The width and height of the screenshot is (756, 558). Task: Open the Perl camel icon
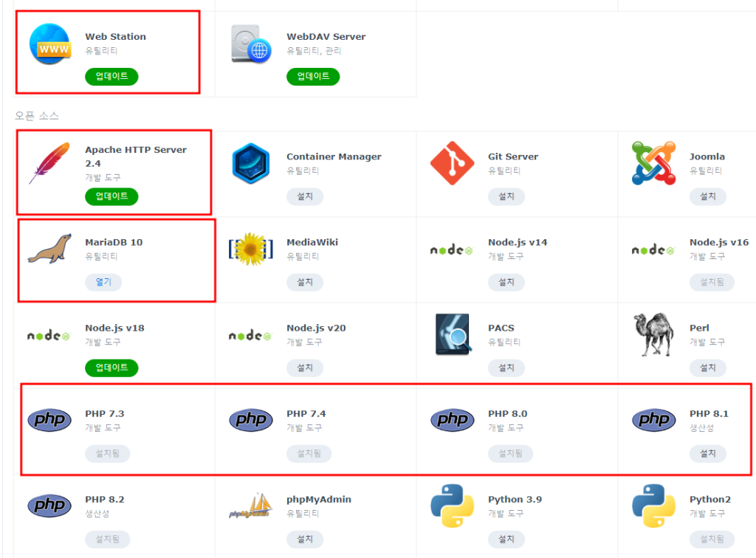pos(654,334)
